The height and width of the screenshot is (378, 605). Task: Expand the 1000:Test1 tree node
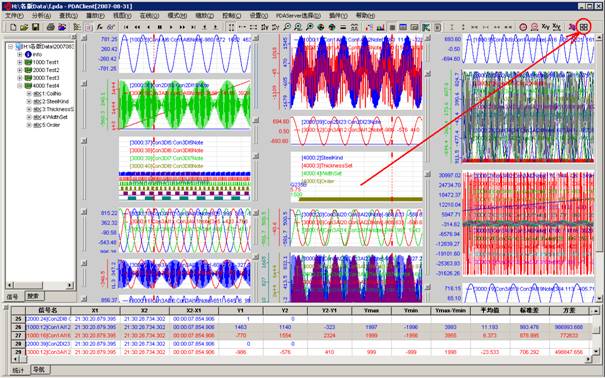pos(20,62)
